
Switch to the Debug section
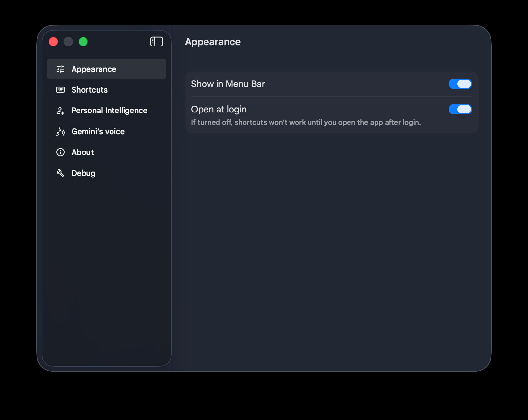[107, 173]
